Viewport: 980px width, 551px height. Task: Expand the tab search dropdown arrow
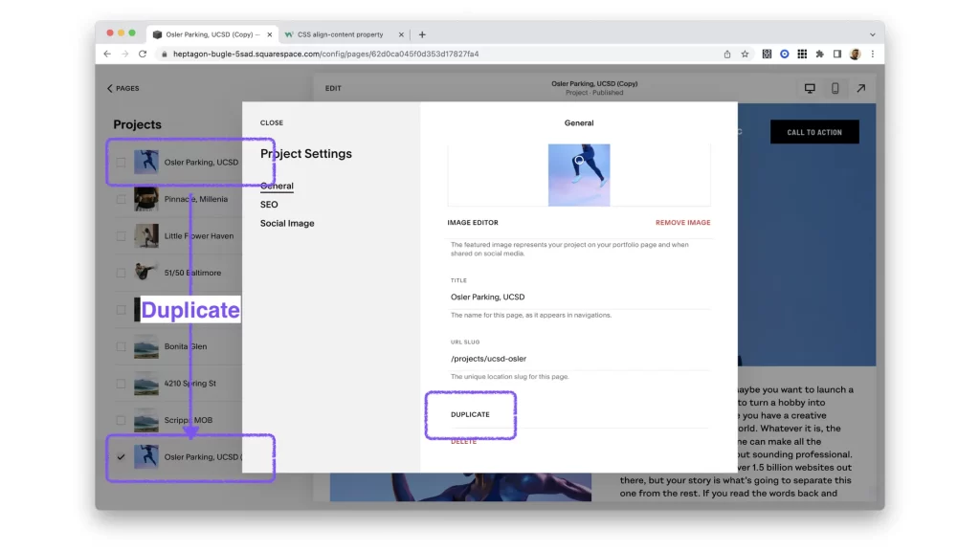pyautogui.click(x=873, y=34)
